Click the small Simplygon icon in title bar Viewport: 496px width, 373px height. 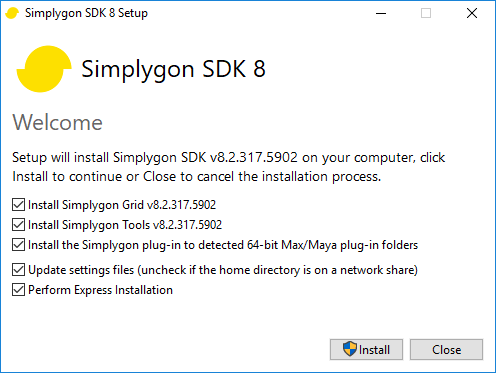coord(12,13)
